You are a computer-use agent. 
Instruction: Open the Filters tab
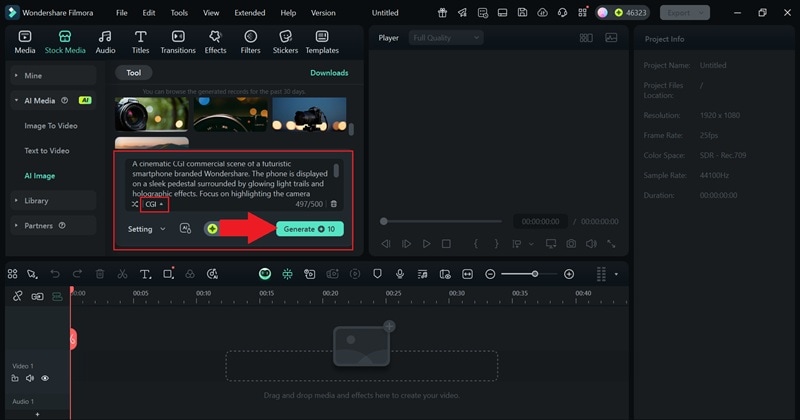point(250,42)
